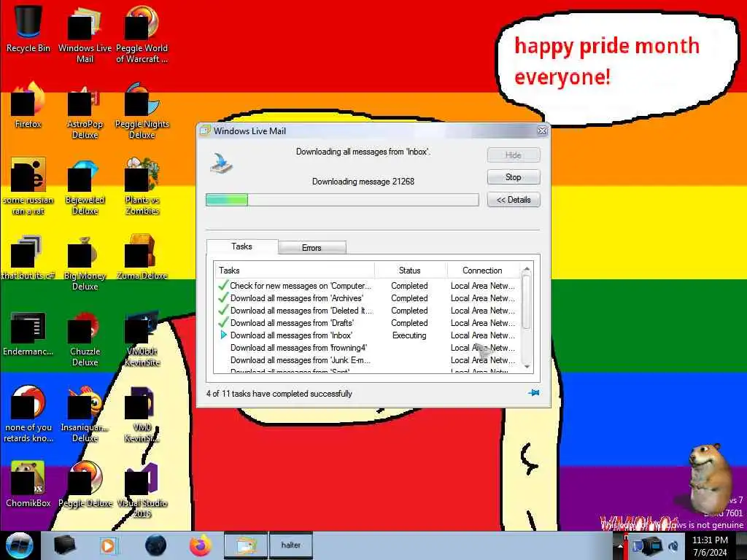
Task: Click the Tasks column header
Action: pos(295,271)
